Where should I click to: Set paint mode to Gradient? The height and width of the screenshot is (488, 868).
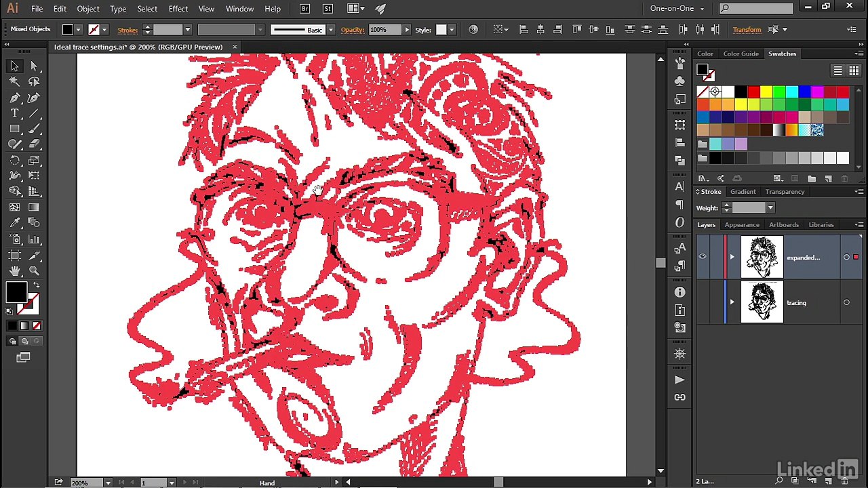[x=24, y=326]
